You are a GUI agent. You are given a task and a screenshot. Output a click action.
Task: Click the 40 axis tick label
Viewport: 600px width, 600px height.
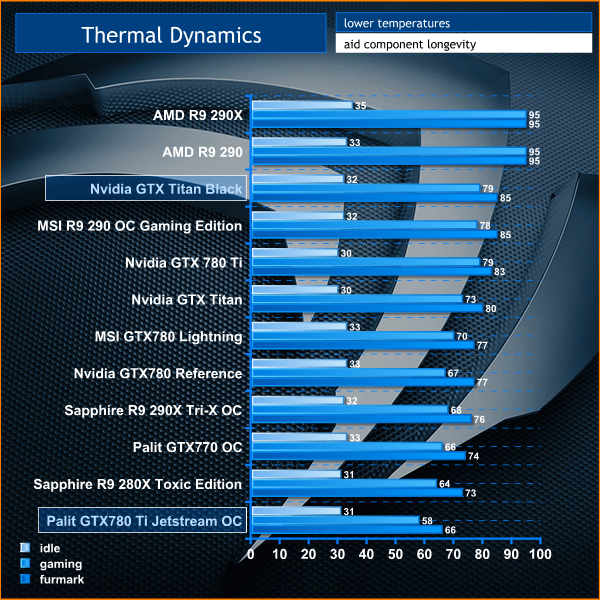click(x=366, y=554)
